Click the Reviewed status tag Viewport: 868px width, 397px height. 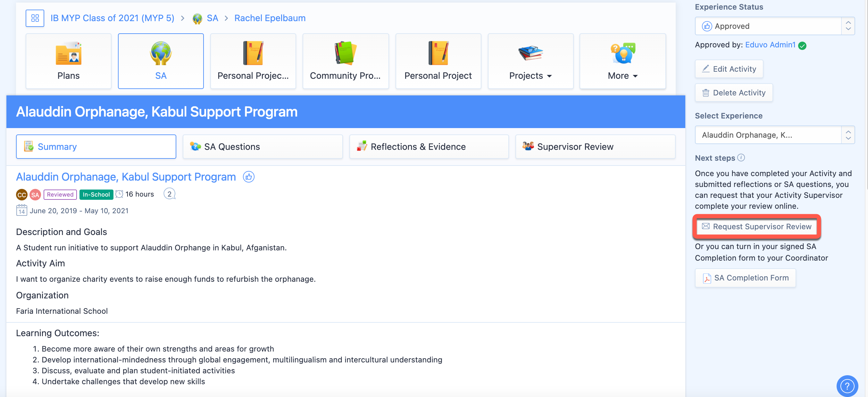pos(60,194)
